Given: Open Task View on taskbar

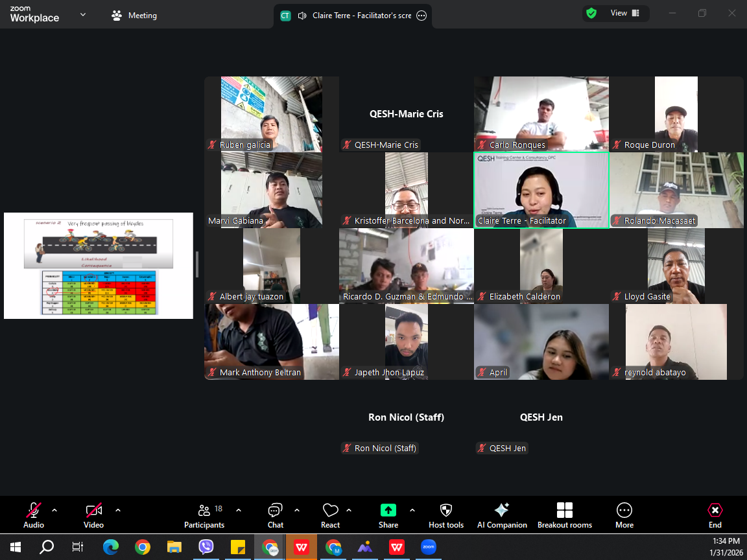Looking at the screenshot, I should [77, 547].
